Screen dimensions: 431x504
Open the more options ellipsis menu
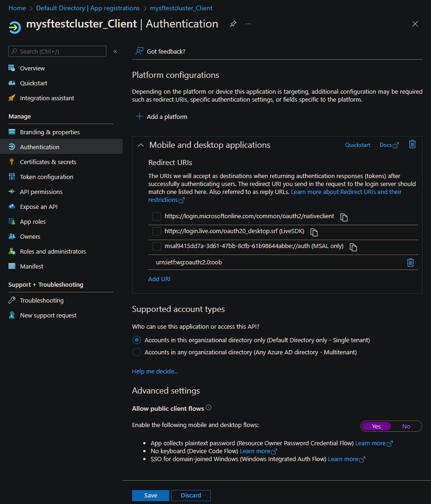[248, 24]
